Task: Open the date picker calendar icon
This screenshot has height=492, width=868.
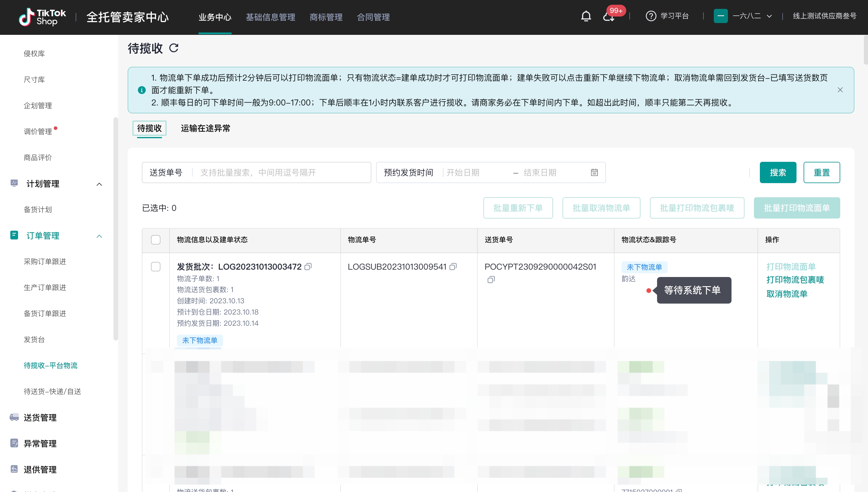Action: 594,173
